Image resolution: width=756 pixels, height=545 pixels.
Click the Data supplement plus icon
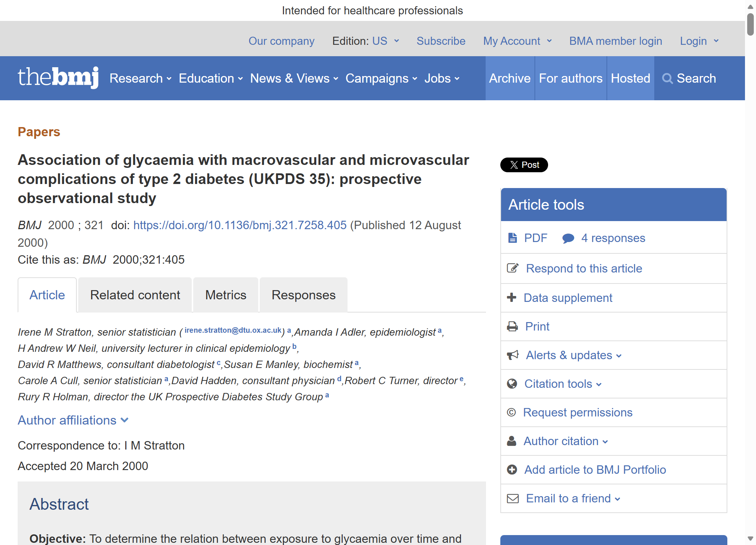[511, 297]
